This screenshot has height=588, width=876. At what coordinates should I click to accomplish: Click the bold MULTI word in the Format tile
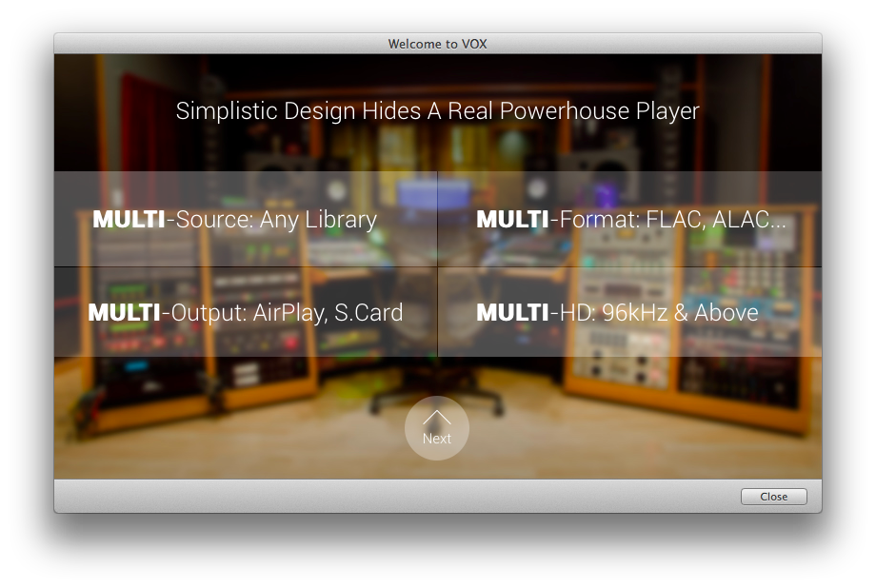512,220
